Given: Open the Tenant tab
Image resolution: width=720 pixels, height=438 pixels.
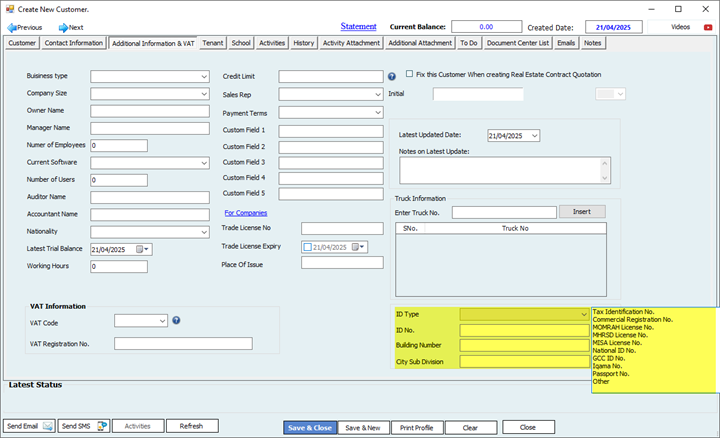Looking at the screenshot, I should [213, 43].
